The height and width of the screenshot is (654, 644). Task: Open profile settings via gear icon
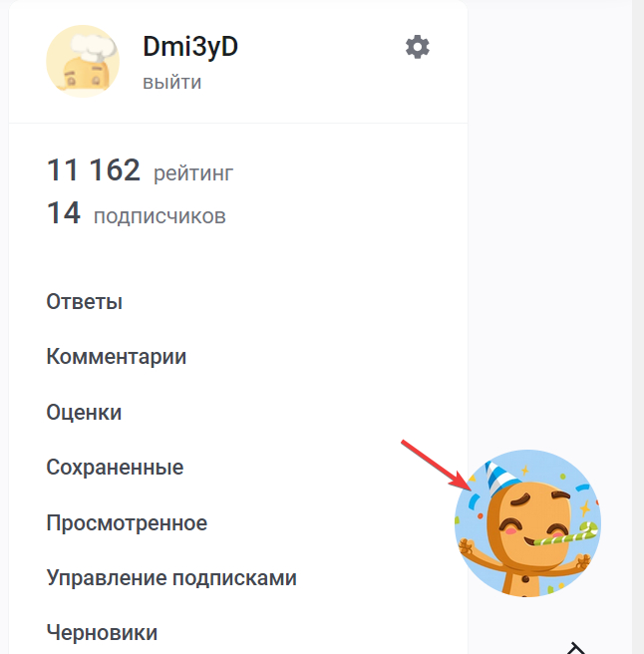[418, 47]
